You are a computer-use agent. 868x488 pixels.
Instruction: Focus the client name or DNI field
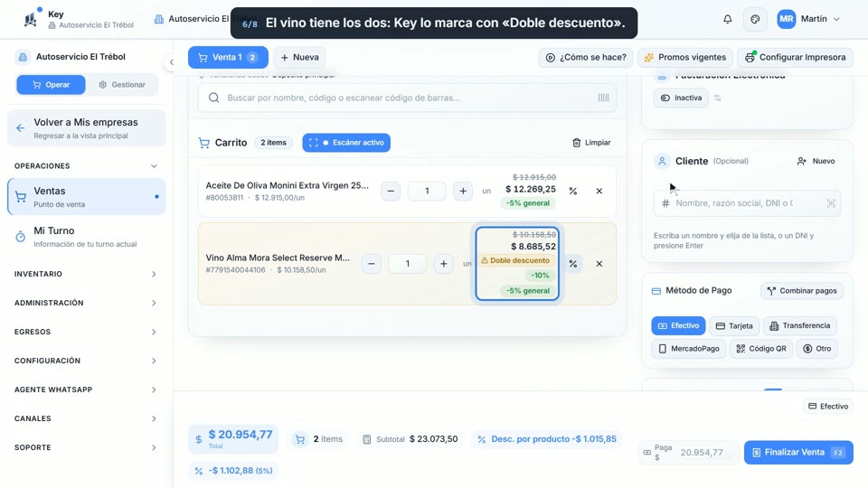tap(747, 203)
